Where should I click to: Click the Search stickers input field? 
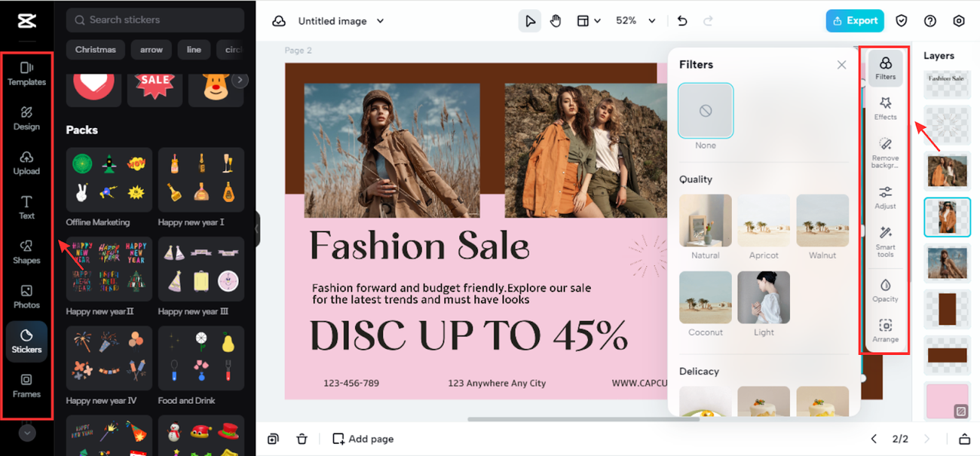tap(155, 20)
